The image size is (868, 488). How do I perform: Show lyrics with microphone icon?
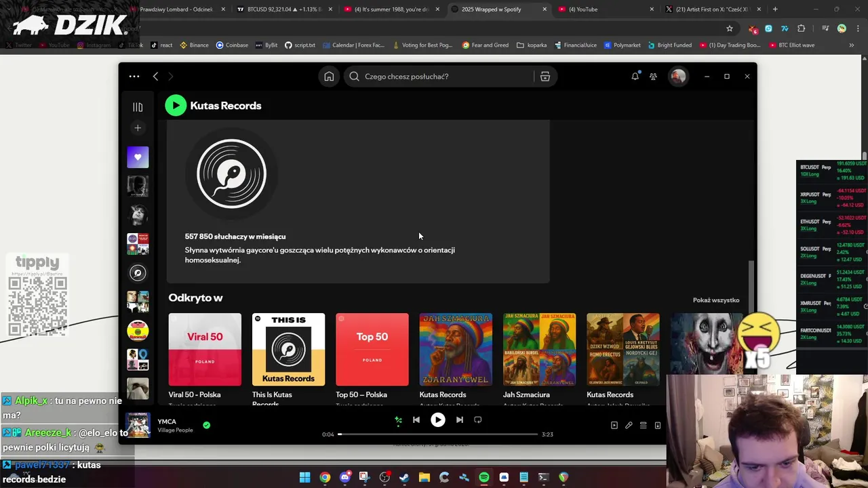(629, 425)
